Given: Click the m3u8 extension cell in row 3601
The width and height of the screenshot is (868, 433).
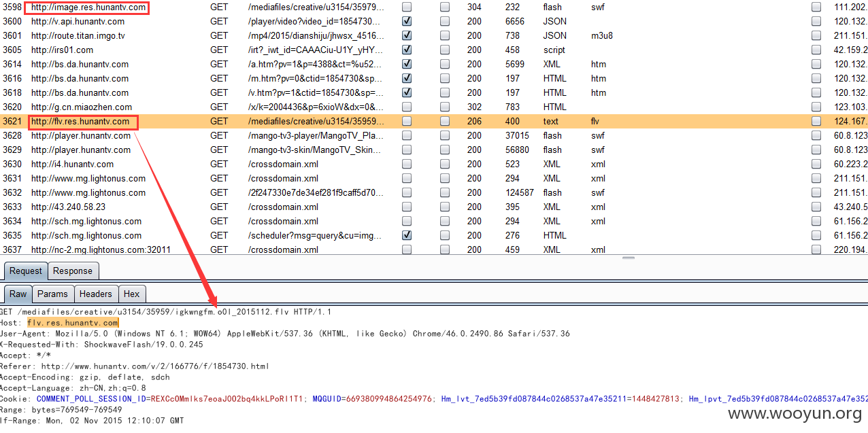Looking at the screenshot, I should point(602,36).
